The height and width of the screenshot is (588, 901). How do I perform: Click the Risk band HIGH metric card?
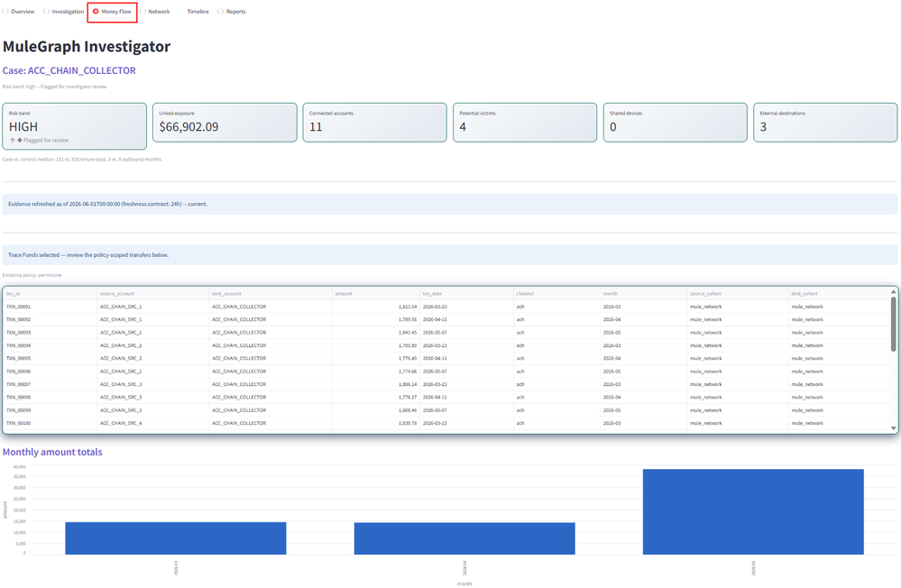(75, 126)
